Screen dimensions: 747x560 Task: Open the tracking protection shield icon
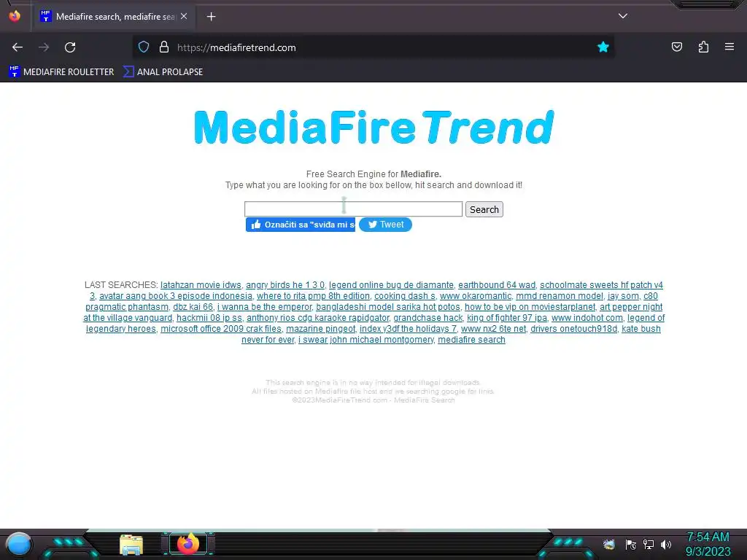(144, 47)
